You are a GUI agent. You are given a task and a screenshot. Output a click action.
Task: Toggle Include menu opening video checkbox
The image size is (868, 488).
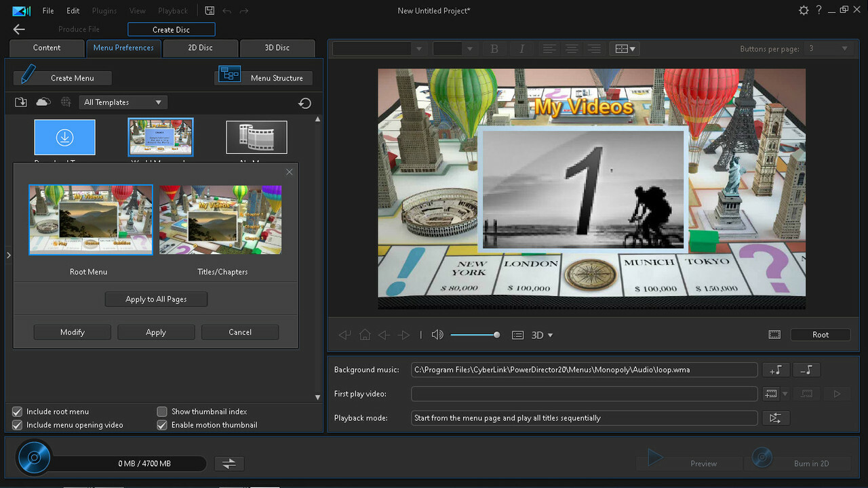18,425
